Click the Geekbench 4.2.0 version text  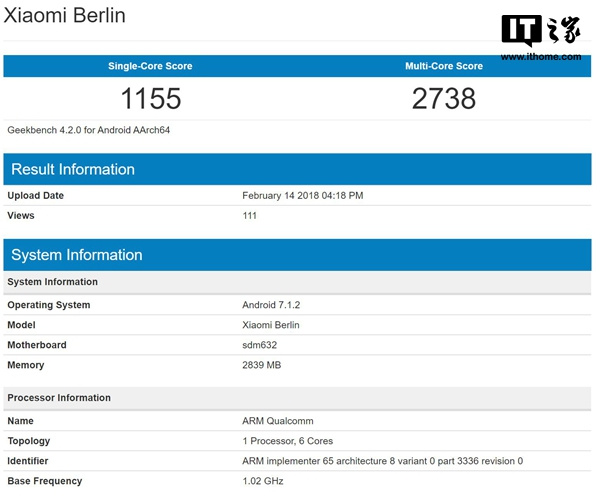[88, 130]
